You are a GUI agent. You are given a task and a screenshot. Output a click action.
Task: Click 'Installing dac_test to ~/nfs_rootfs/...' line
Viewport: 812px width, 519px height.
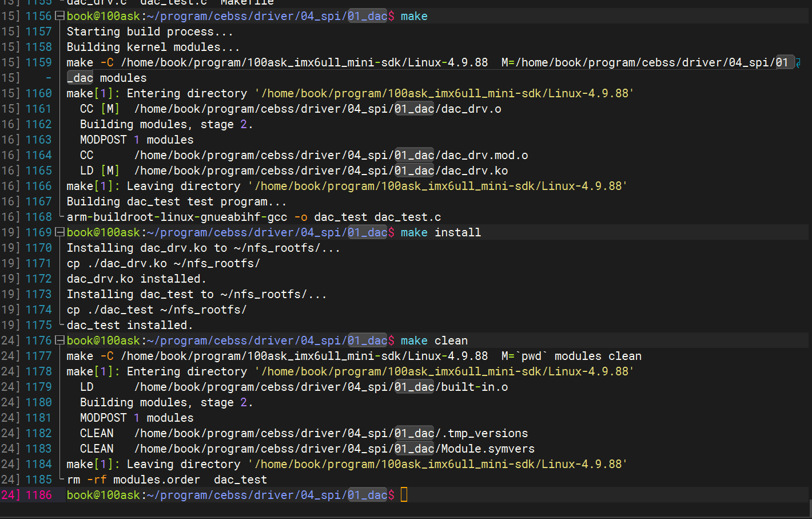(197, 294)
